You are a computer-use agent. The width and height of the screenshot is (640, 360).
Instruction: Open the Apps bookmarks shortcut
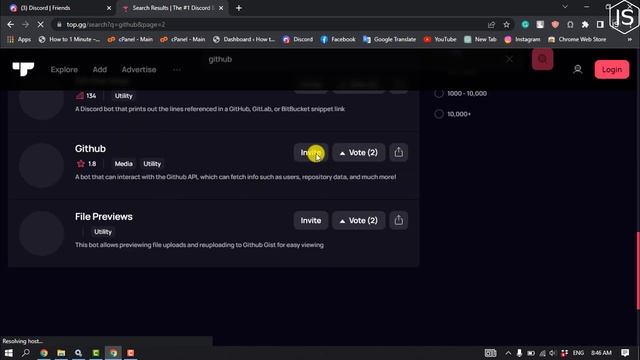pyautogui.click(x=19, y=39)
